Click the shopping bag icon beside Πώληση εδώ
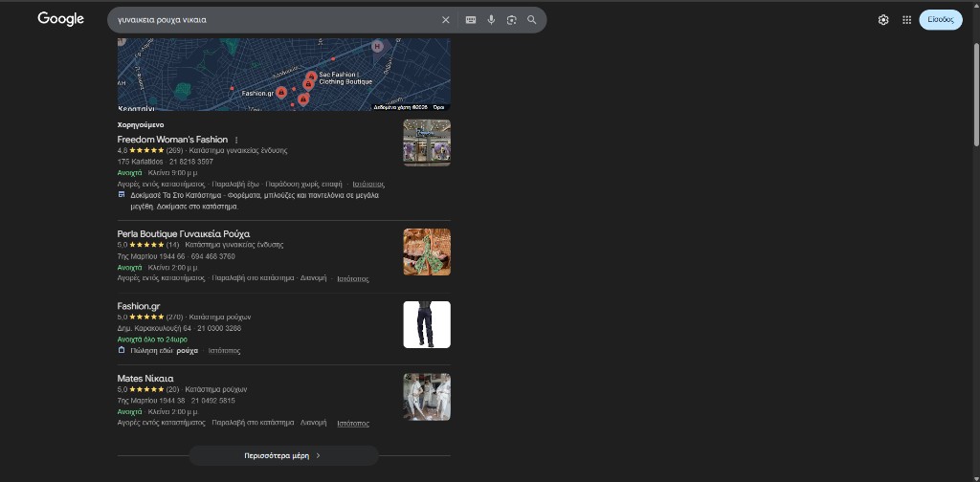This screenshot has width=980, height=482. (122, 350)
